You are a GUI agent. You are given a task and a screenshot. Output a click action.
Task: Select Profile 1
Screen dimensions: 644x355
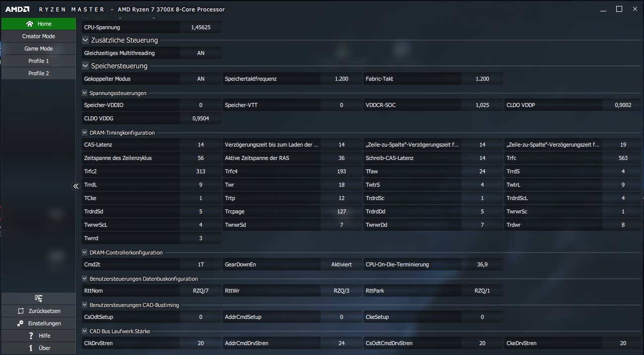click(x=38, y=61)
